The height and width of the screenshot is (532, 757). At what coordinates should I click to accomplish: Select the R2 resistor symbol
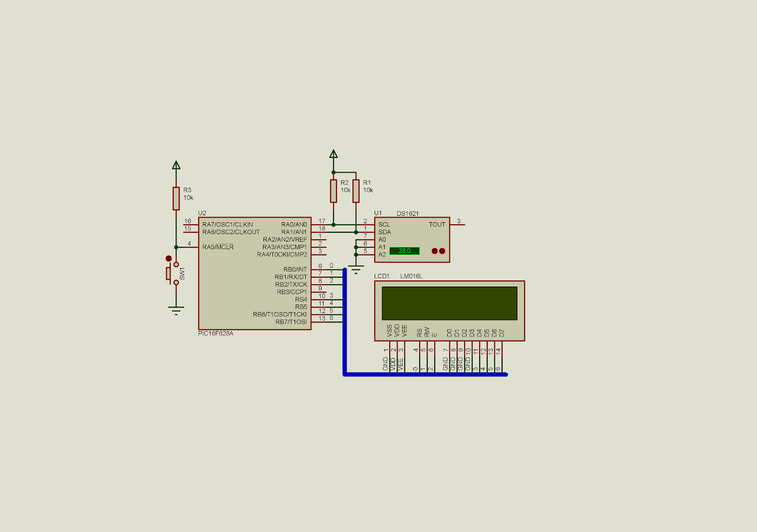coord(334,191)
